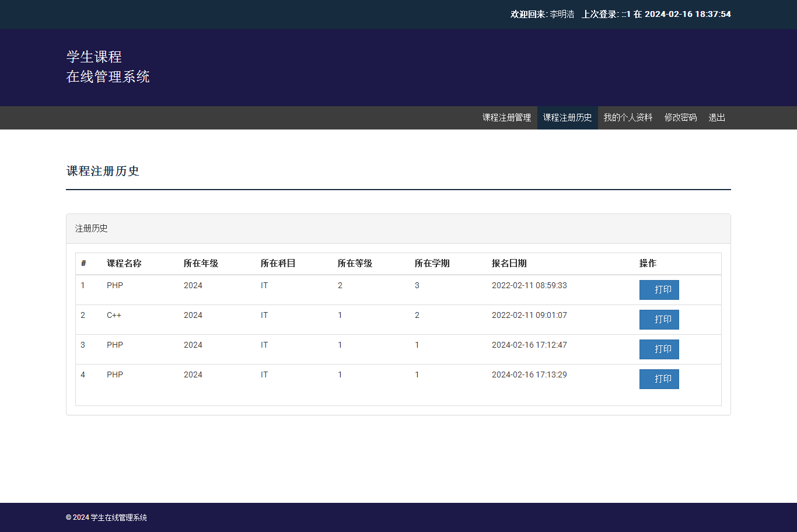This screenshot has height=532, width=797.
Task: Select the 课程注册历史 navigation tab
Action: (x=567, y=118)
